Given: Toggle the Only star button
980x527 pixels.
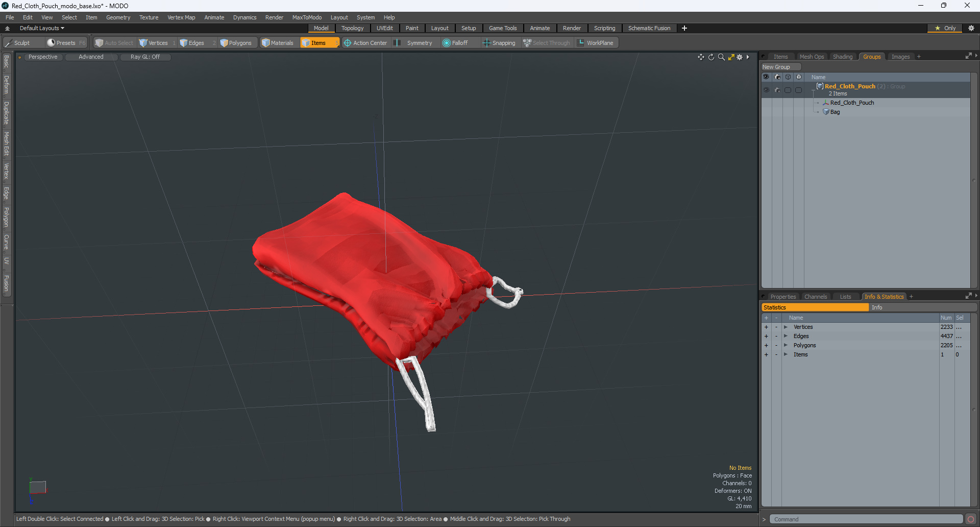Looking at the screenshot, I should point(945,28).
